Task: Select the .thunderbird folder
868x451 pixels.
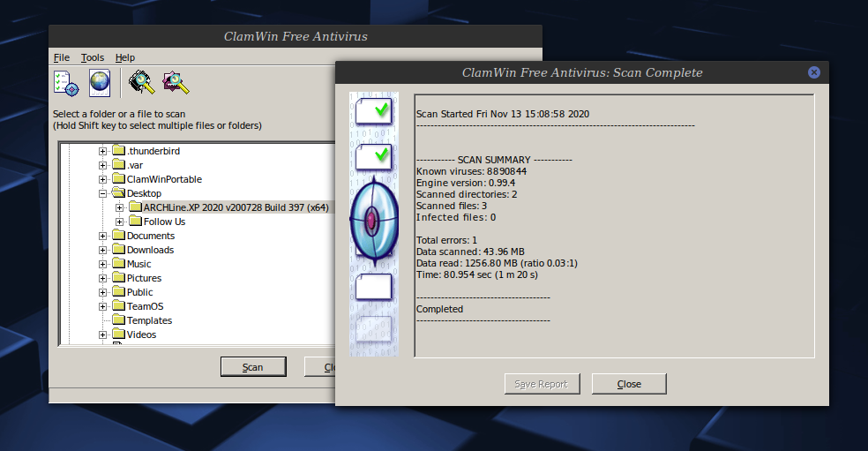Action: click(x=153, y=151)
